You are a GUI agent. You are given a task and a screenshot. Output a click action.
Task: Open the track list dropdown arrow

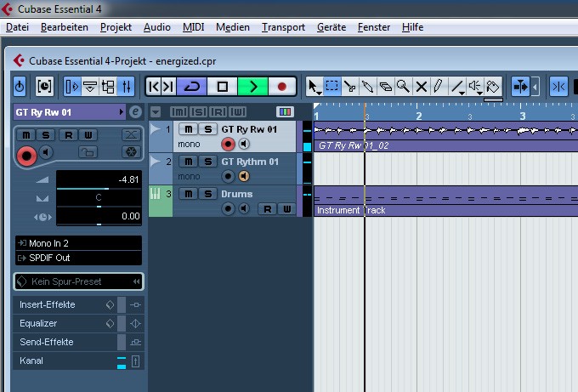[156, 111]
